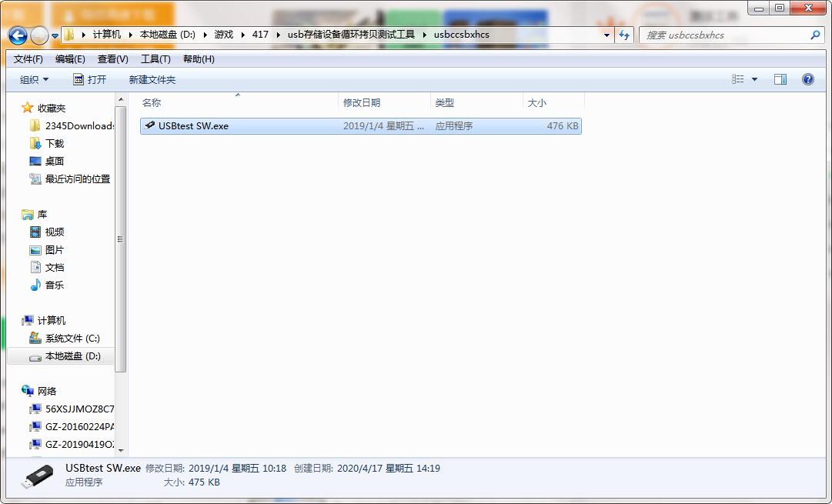Click 新建文件夹 button

click(152, 79)
